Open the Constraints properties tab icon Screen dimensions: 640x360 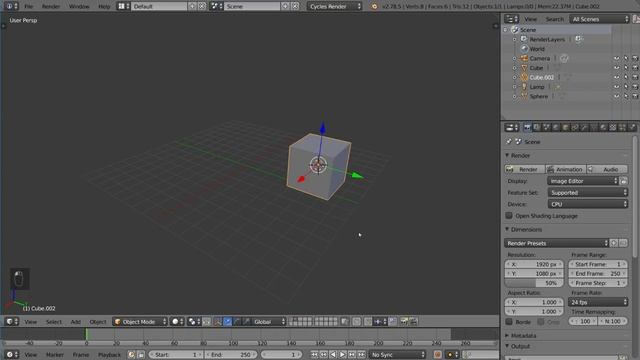pyautogui.click(x=575, y=128)
